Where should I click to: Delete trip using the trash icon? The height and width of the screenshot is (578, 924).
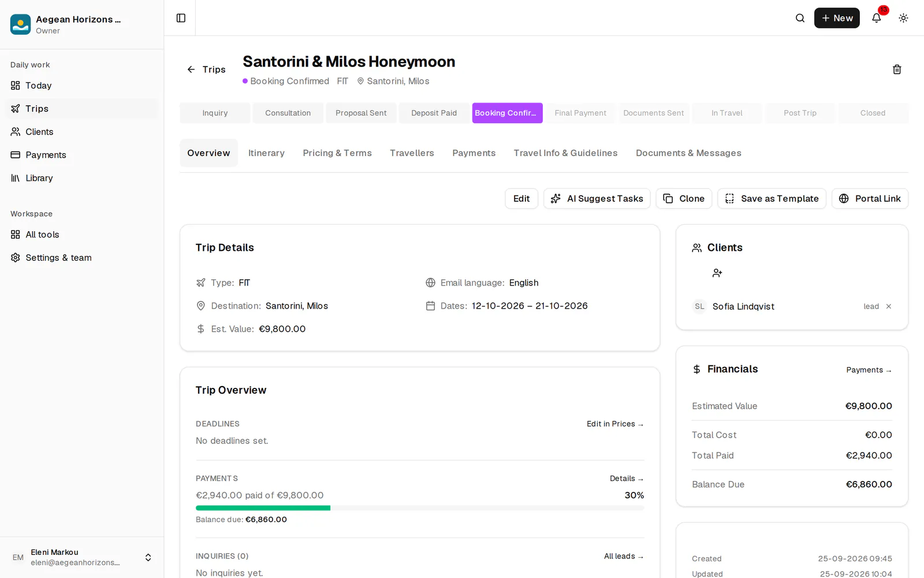(x=897, y=69)
